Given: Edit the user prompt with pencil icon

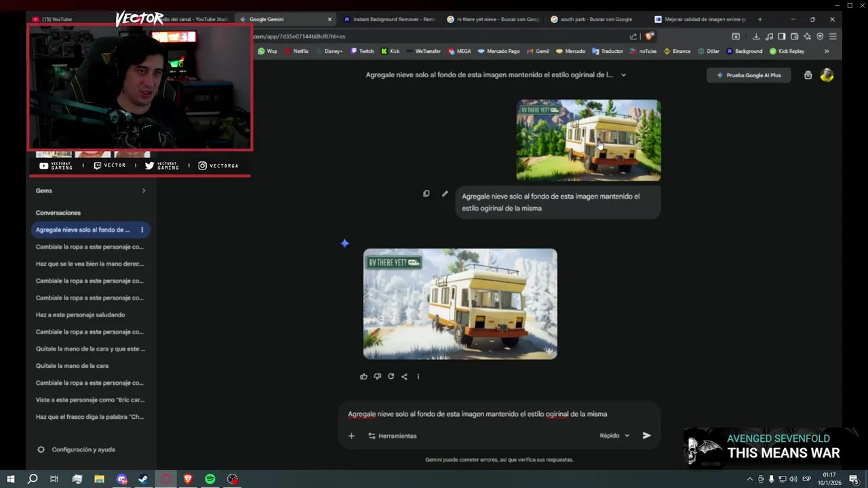Looking at the screenshot, I should click(x=444, y=194).
